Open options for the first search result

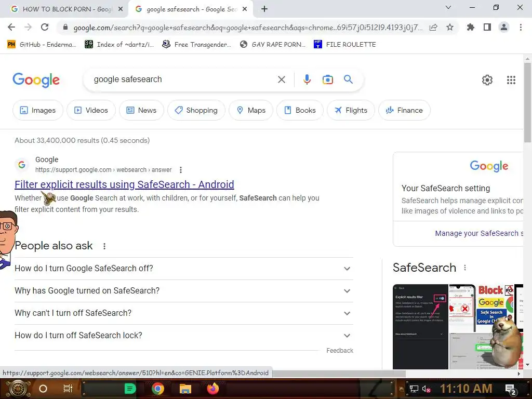pyautogui.click(x=180, y=170)
